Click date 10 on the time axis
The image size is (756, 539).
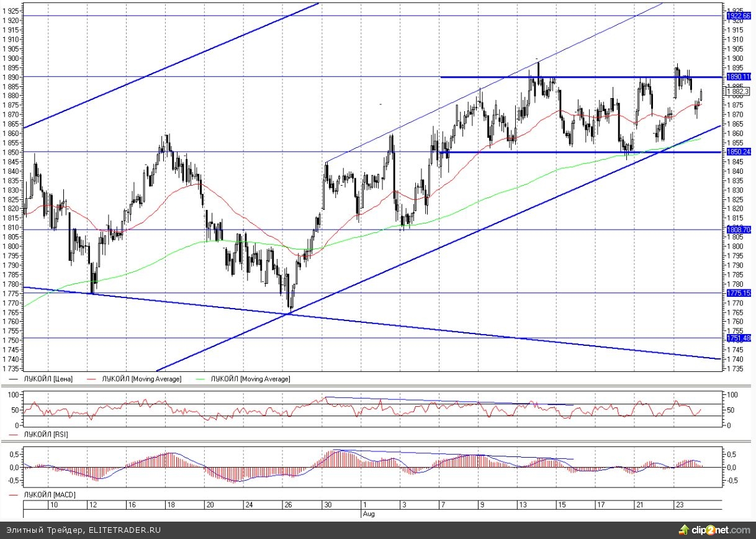point(54,505)
